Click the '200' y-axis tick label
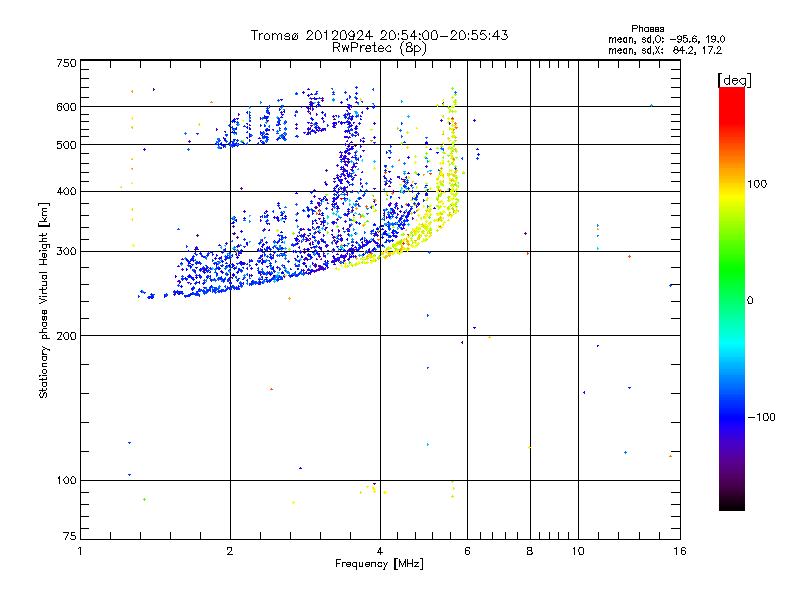The width and height of the screenshot is (800, 600). (x=66, y=336)
